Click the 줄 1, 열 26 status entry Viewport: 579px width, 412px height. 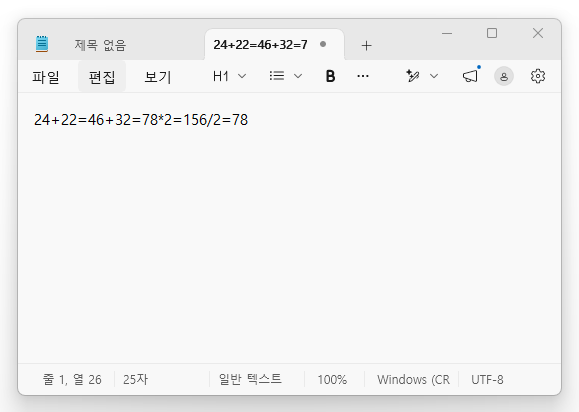tap(72, 380)
